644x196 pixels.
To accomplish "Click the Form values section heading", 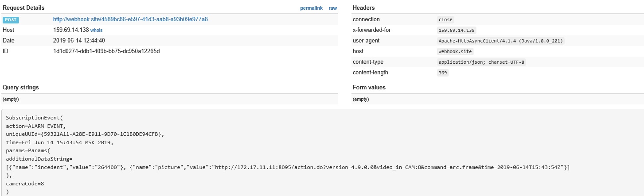I will tap(369, 88).
